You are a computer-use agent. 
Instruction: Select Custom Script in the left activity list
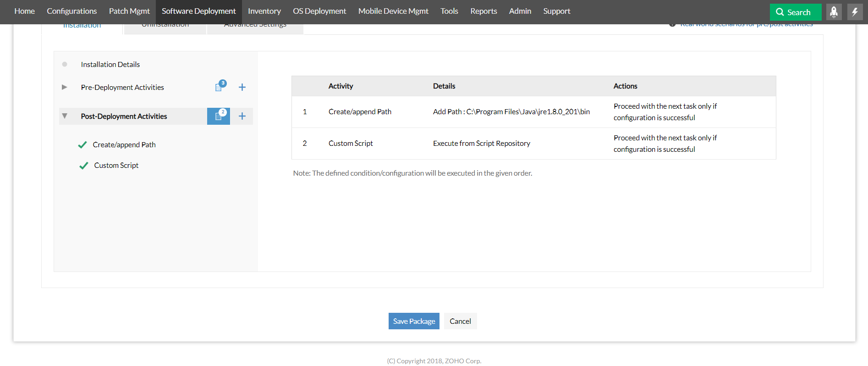click(116, 166)
